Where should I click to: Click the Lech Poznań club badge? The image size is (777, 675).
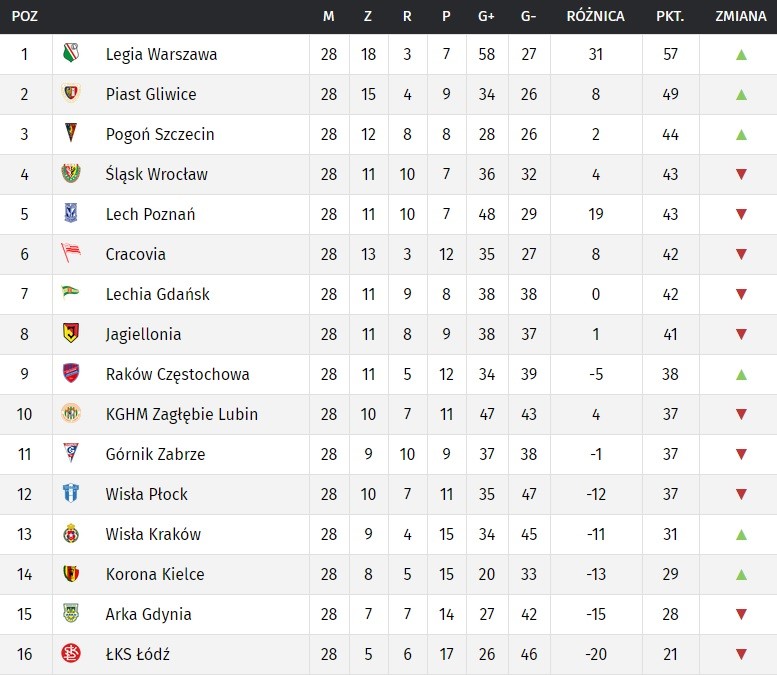(71, 214)
